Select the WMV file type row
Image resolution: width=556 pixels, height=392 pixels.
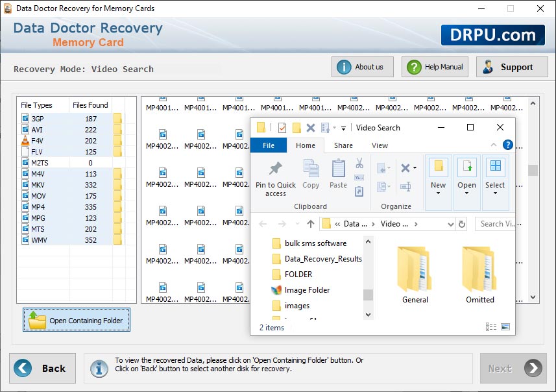[71, 240]
